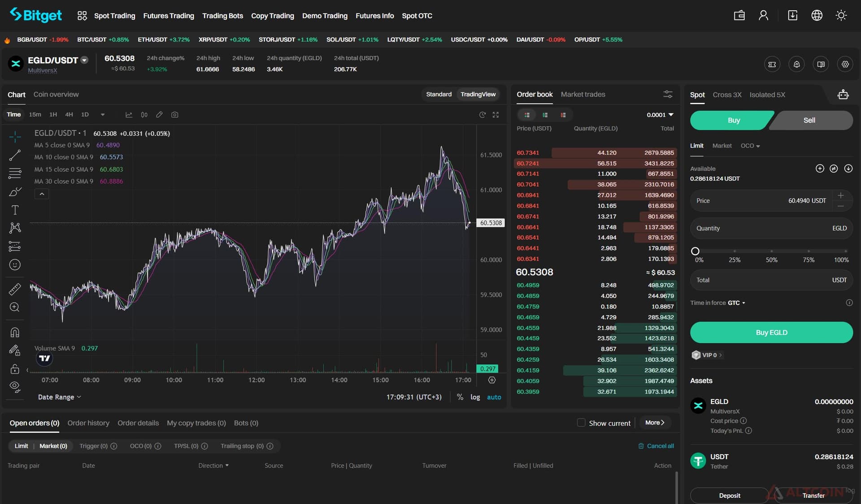Switch to the Market trades tab
Image resolution: width=861 pixels, height=504 pixels.
pos(583,94)
